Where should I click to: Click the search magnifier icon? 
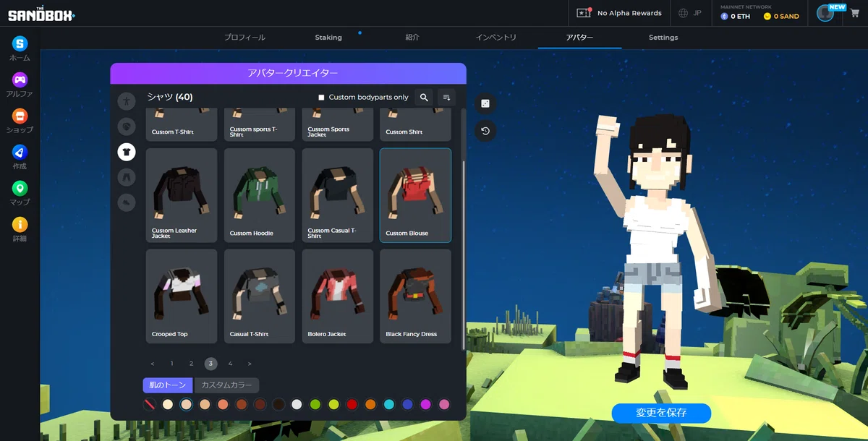(x=425, y=97)
